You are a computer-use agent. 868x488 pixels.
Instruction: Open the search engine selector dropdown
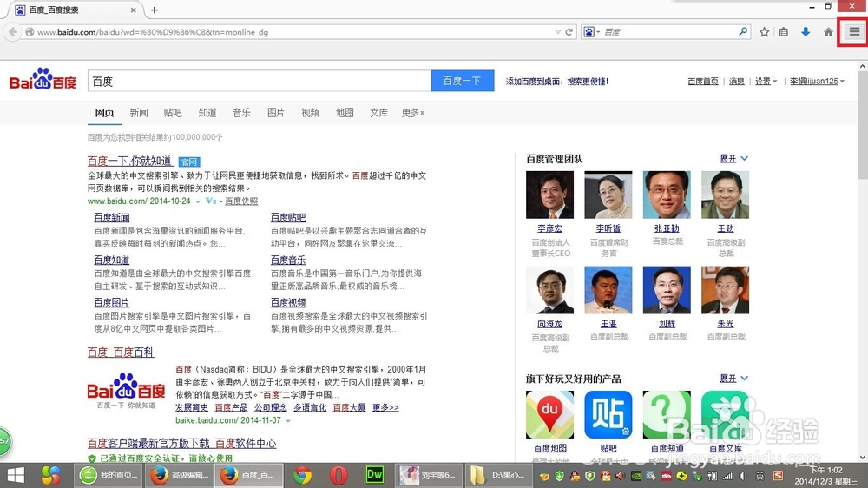591,32
